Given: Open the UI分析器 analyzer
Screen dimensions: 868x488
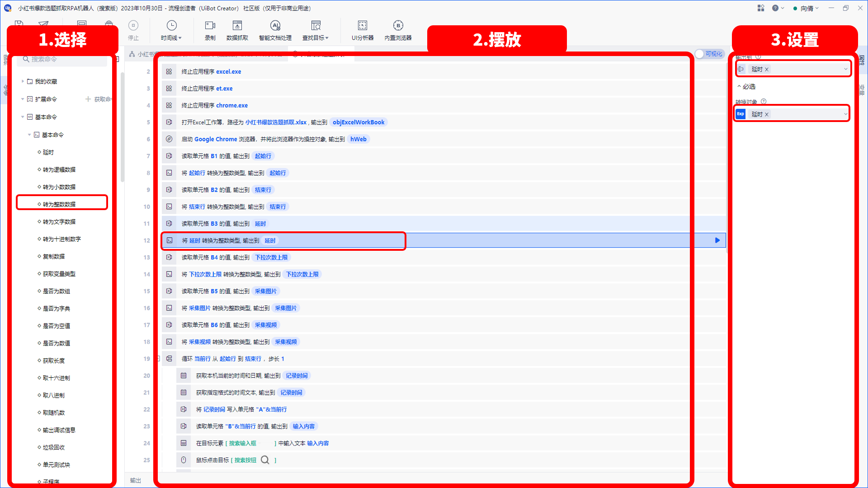Looking at the screenshot, I should pos(363,30).
